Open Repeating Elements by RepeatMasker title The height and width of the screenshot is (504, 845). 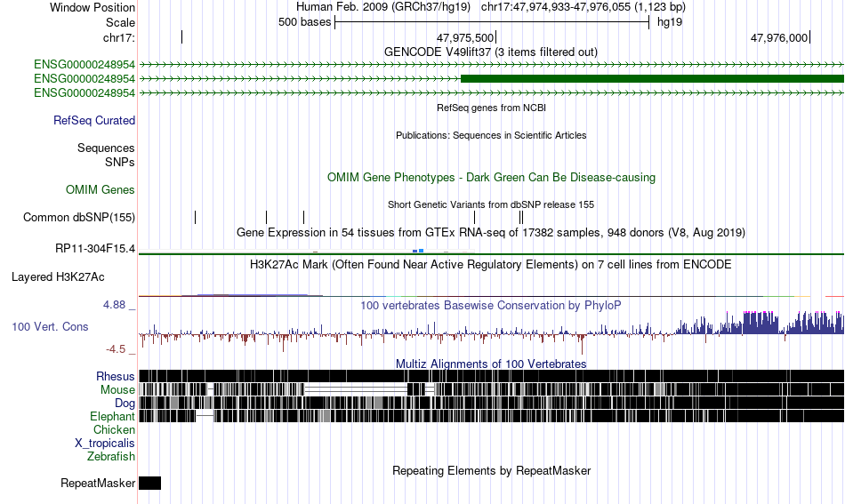coord(491,470)
